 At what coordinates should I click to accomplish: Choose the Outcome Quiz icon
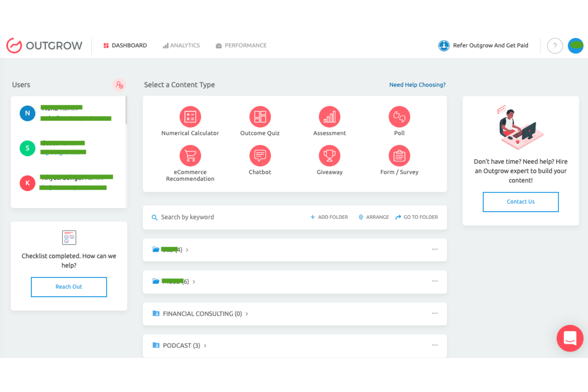click(x=260, y=117)
